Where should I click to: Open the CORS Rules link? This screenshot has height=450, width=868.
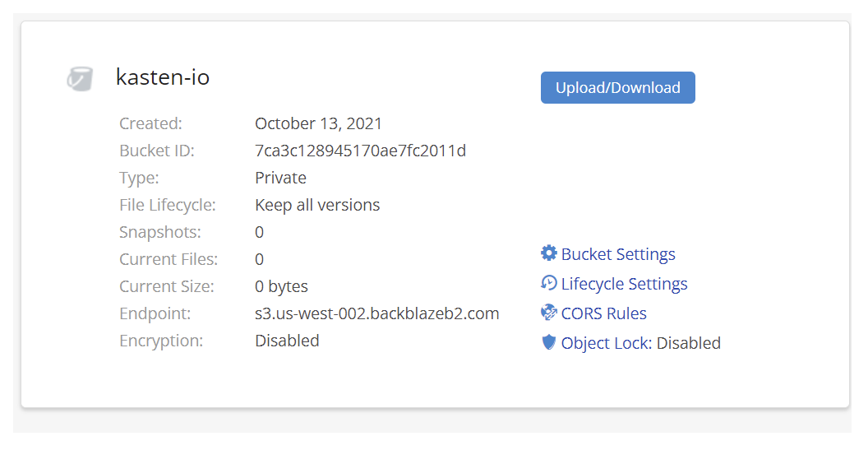tap(603, 313)
